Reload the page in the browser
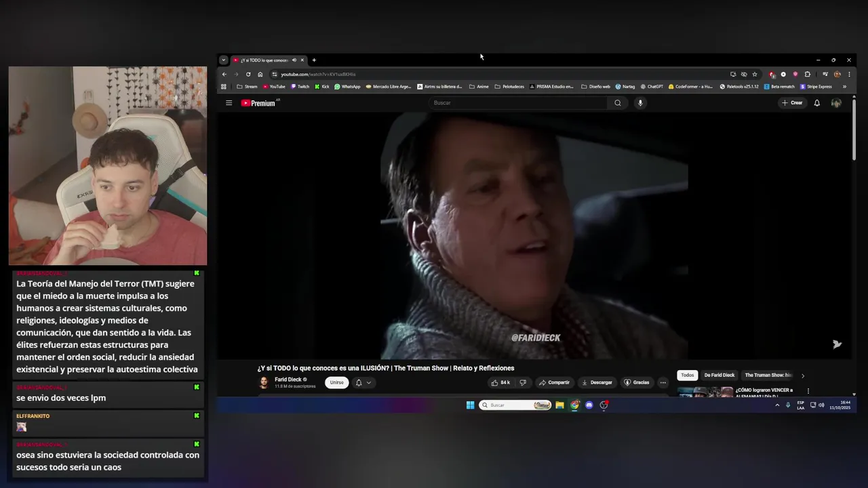 tap(248, 75)
